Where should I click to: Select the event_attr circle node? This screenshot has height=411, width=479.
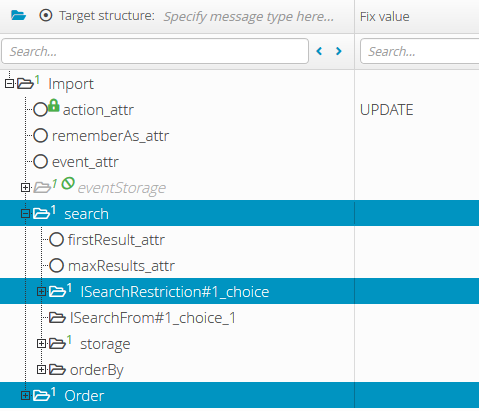click(41, 162)
